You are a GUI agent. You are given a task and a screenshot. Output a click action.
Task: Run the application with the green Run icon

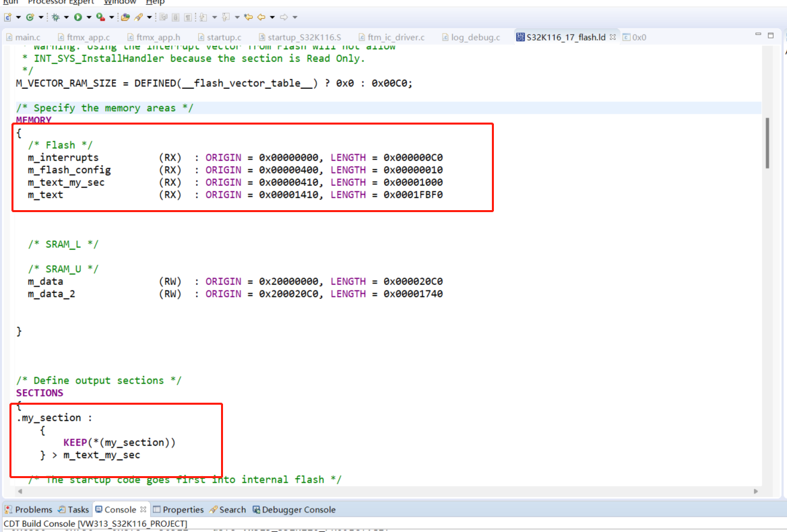tap(77, 17)
